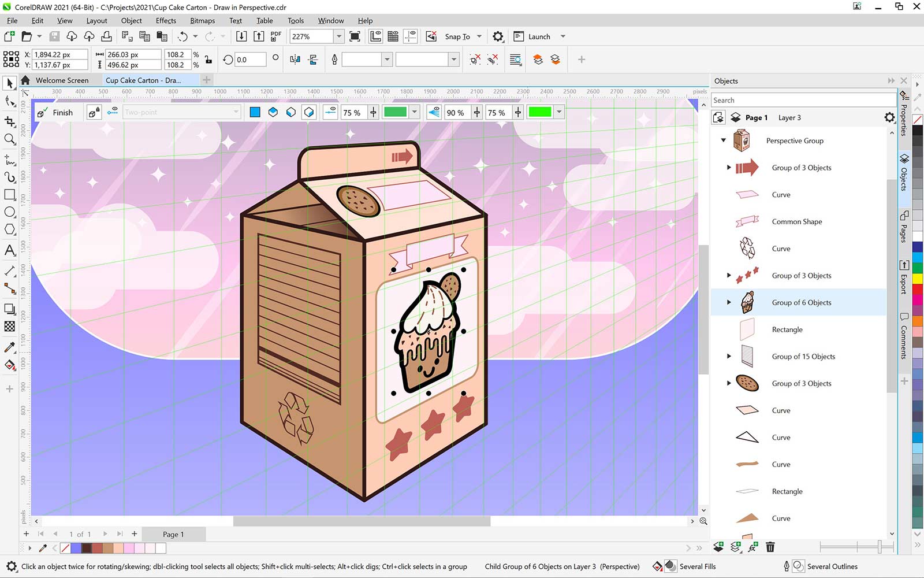Select the Ellipse tool
The image size is (924, 578).
tap(9, 212)
